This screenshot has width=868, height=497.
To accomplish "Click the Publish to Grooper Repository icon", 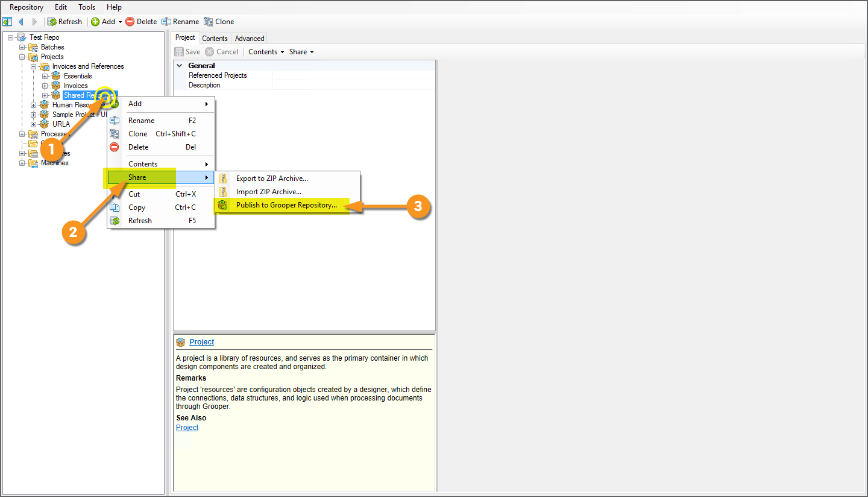I will (x=223, y=205).
